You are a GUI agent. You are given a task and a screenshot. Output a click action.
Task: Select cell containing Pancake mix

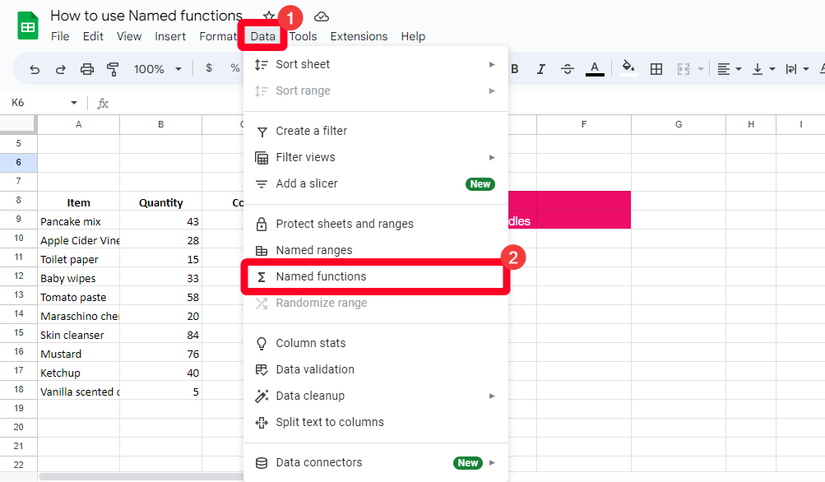[x=78, y=221]
